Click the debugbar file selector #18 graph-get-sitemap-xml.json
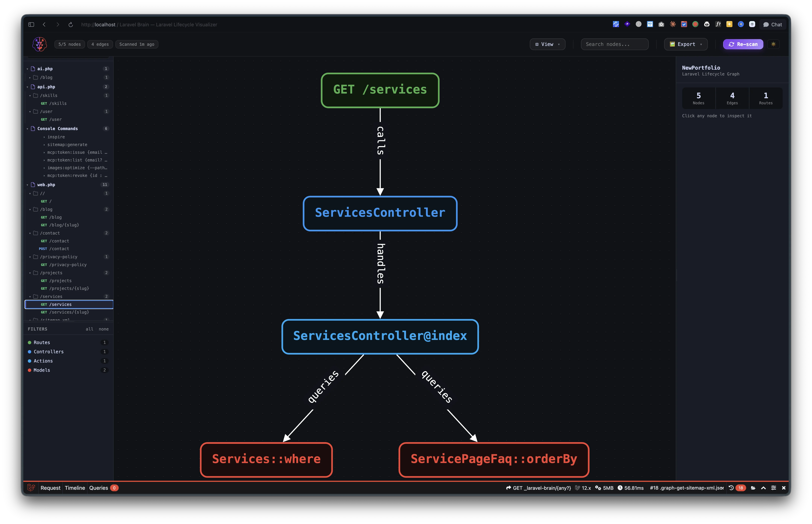812x524 pixels. coord(687,488)
